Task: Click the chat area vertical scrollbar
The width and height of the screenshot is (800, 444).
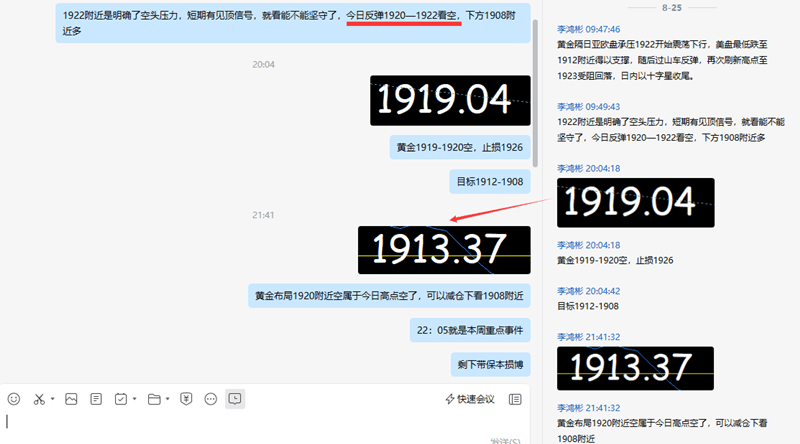Action: (536, 90)
